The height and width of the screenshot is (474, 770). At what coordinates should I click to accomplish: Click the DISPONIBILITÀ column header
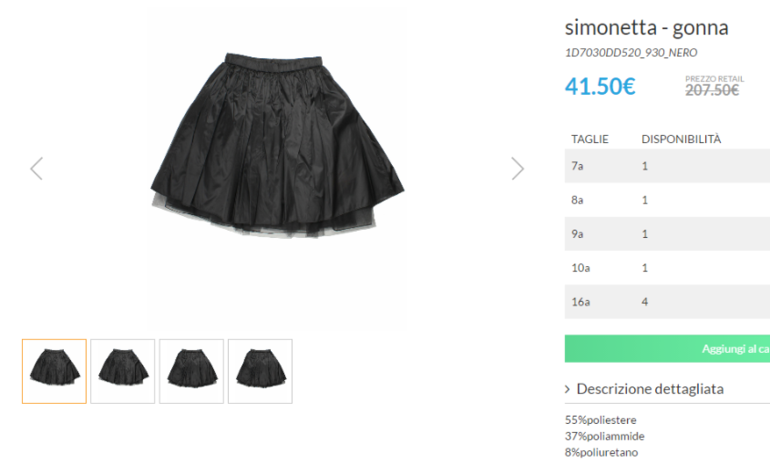[681, 139]
